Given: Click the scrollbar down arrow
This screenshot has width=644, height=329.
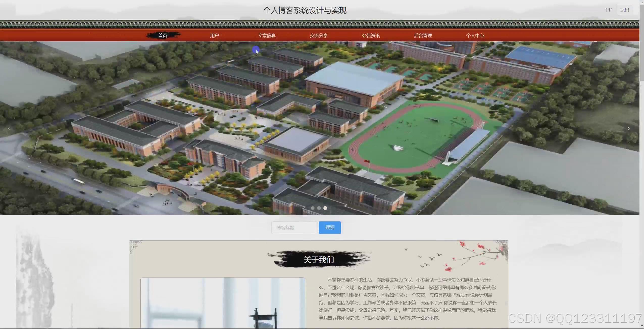Looking at the screenshot, I should (642, 326).
